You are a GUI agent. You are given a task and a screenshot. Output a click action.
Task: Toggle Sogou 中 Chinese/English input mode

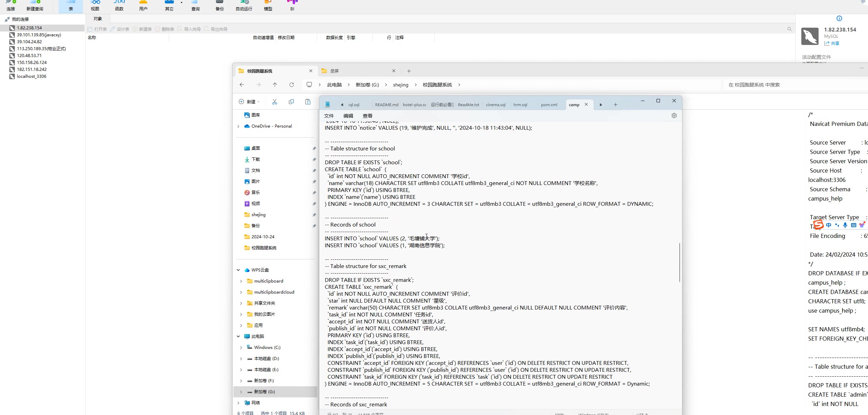click(x=829, y=225)
